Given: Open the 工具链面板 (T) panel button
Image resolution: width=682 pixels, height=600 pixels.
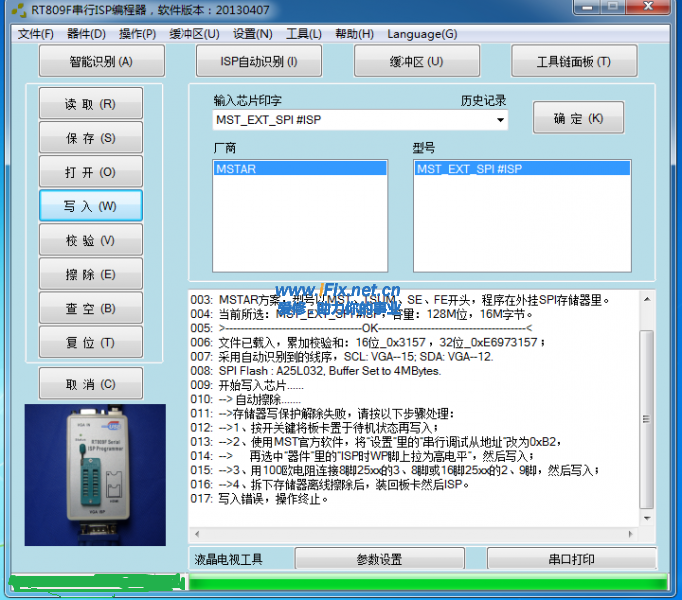Looking at the screenshot, I should pos(574,62).
